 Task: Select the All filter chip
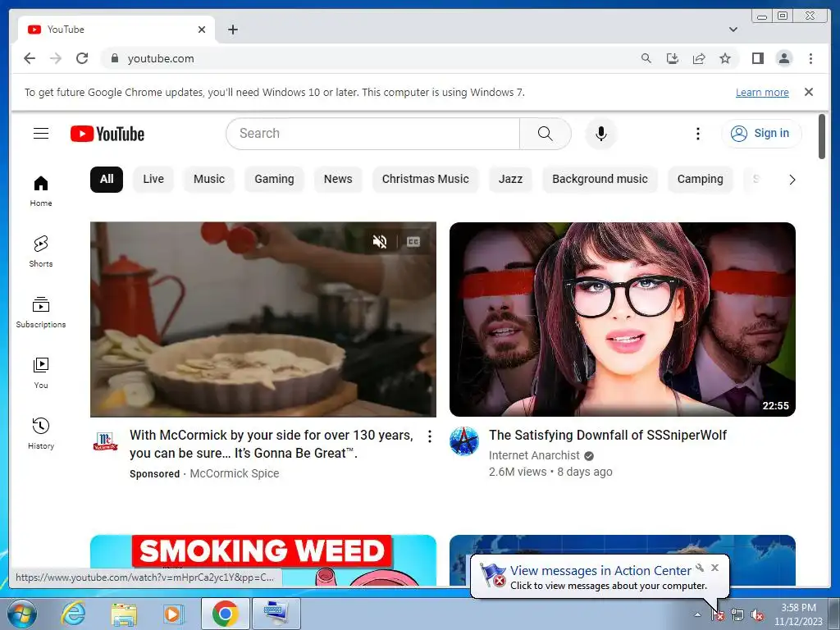(x=107, y=179)
